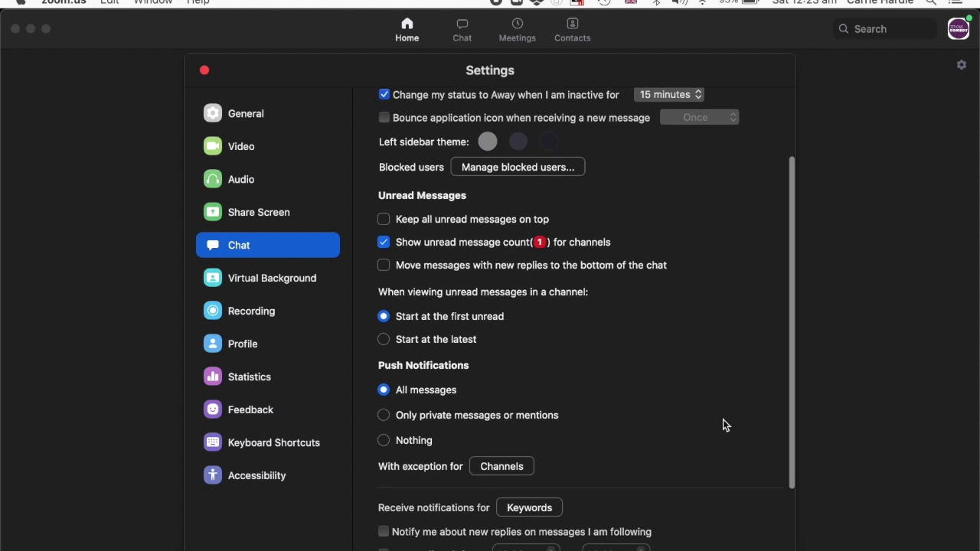Click Manage blocked users button

click(x=518, y=167)
